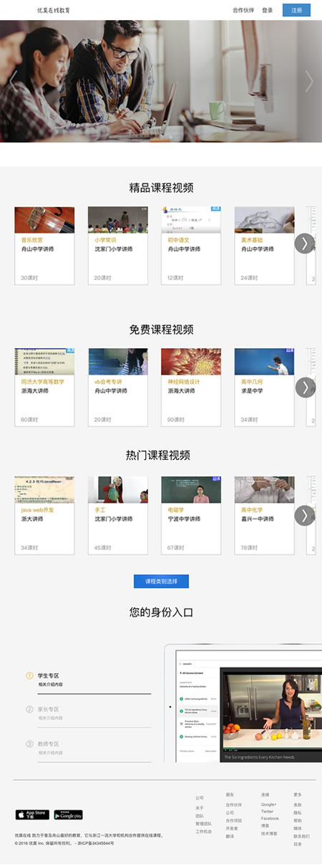
Task: Click the 课程类别选择 button
Action: (x=161, y=582)
